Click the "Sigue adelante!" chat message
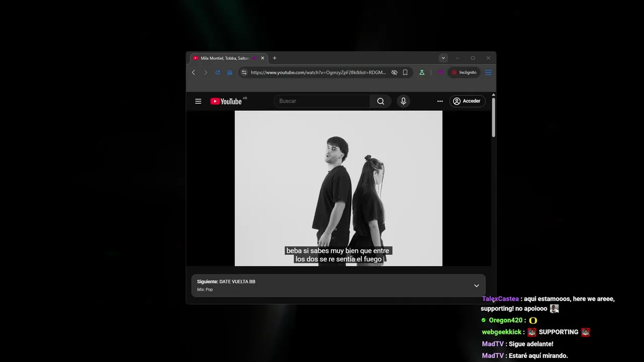 tap(531, 344)
